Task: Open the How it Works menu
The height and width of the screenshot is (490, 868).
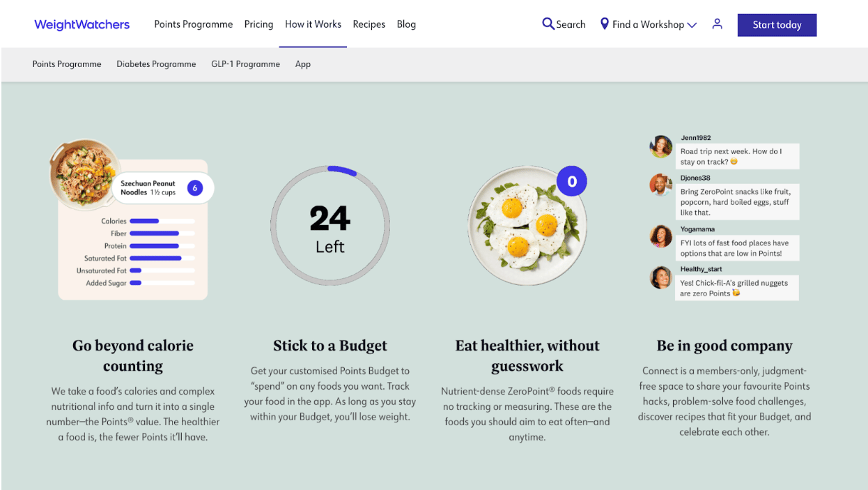Action: 313,24
